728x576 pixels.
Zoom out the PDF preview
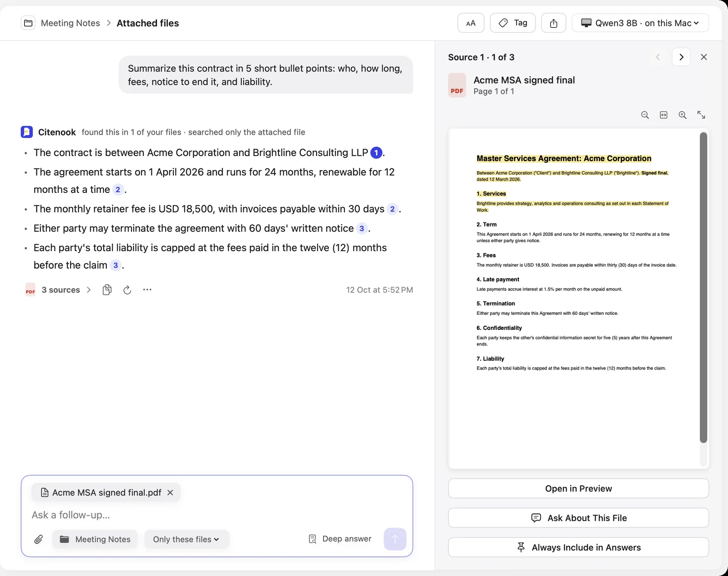645,115
